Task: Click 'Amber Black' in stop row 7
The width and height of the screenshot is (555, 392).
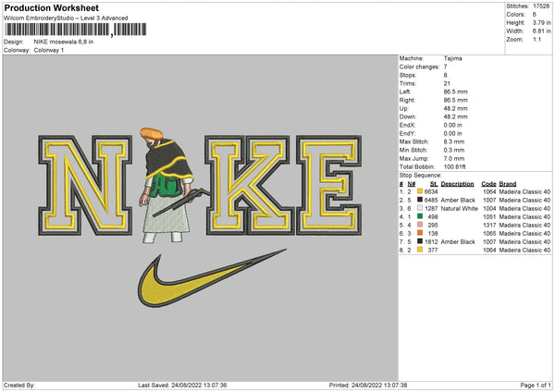Action: pos(458,241)
